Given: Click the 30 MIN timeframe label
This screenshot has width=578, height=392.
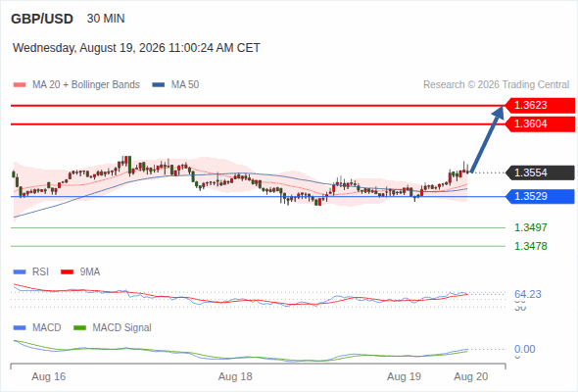Looking at the screenshot, I should coord(106,19).
